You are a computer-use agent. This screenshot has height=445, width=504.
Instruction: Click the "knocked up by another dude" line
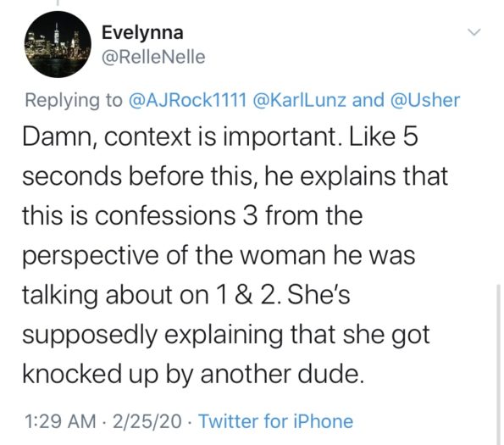pyautogui.click(x=193, y=374)
